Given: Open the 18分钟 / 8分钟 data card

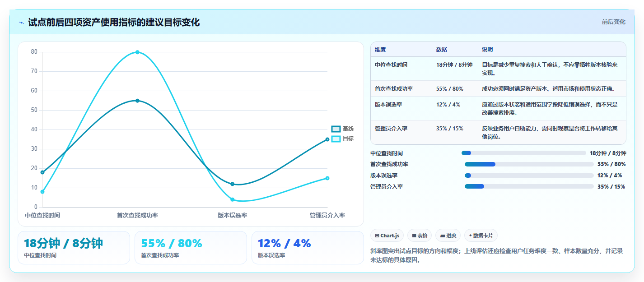Looking at the screenshot, I should 74,248.
